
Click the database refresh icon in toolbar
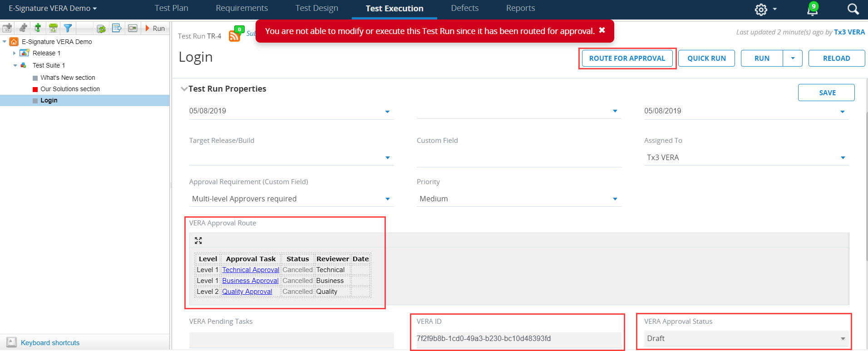coord(101,29)
